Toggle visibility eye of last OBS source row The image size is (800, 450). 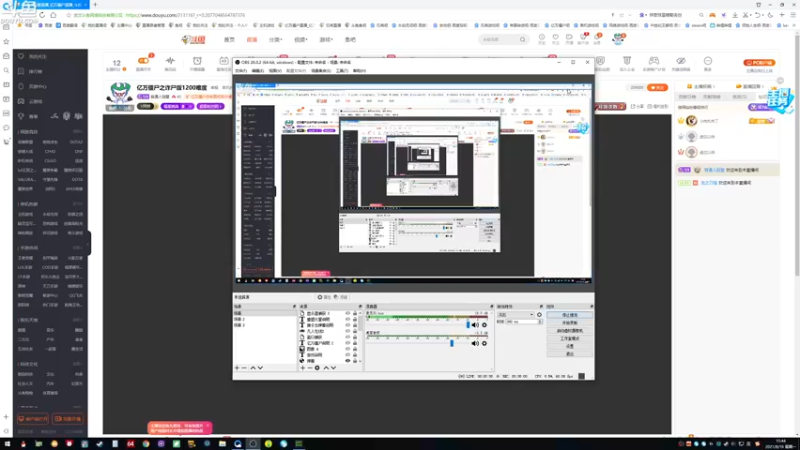(348, 361)
